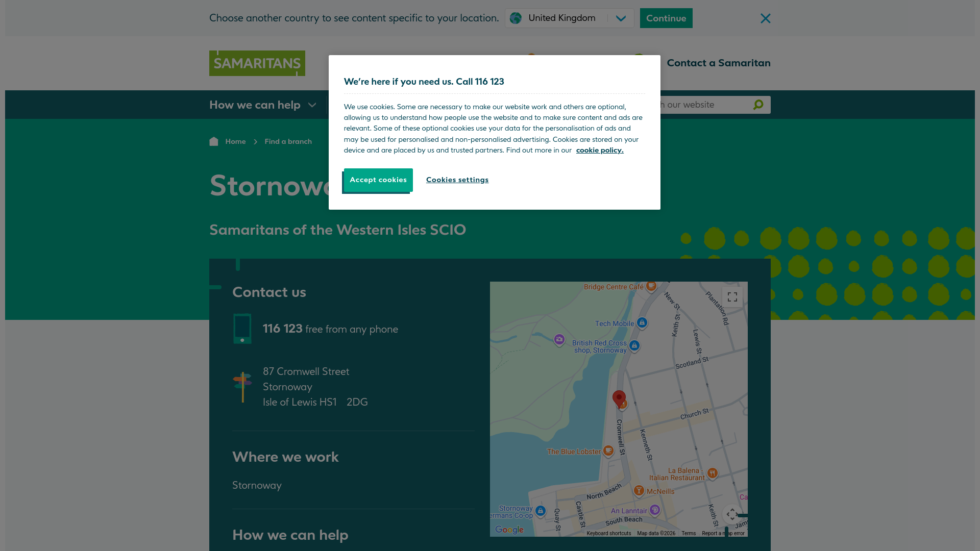This screenshot has width=980, height=551.
Task: Click the 116 123 phone number
Action: (x=282, y=329)
